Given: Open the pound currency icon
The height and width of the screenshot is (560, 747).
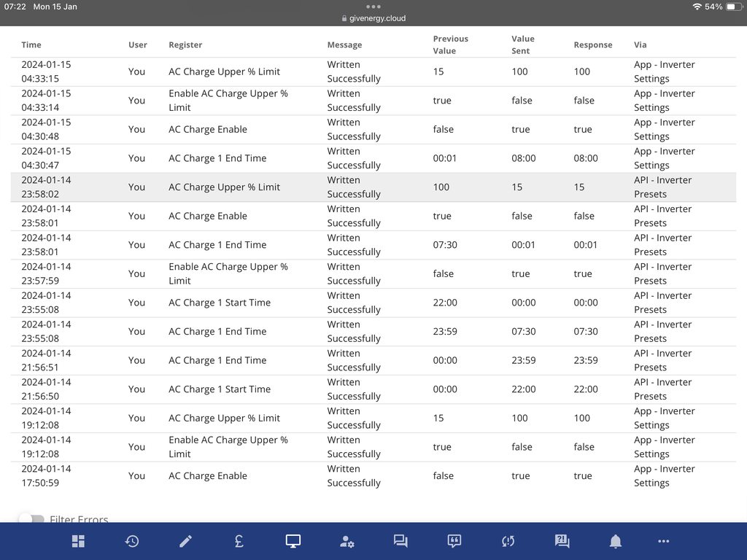Looking at the screenshot, I should (x=239, y=541).
